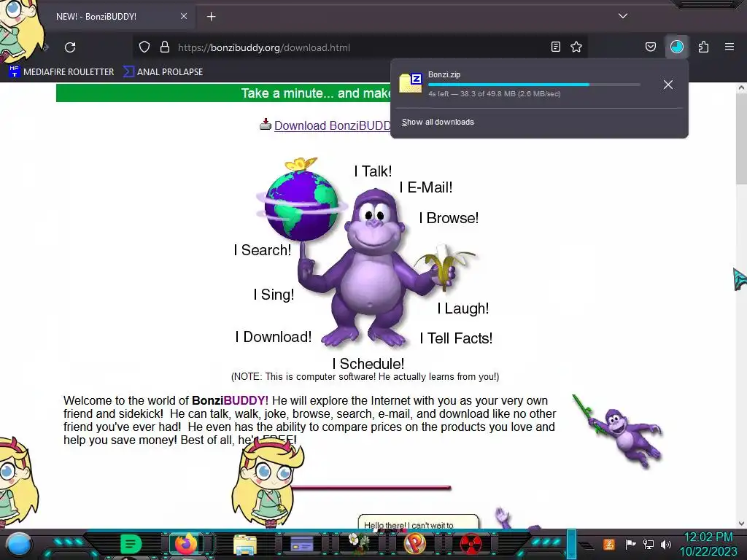Open the ANAL PROLAPSE bookmark

(x=163, y=72)
